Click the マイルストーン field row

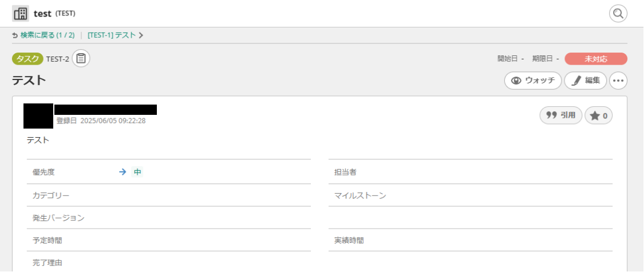[470, 195]
